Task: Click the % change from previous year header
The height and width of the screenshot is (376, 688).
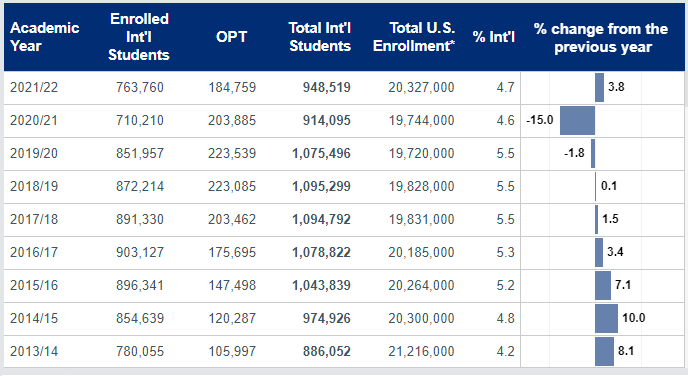Action: point(601,38)
